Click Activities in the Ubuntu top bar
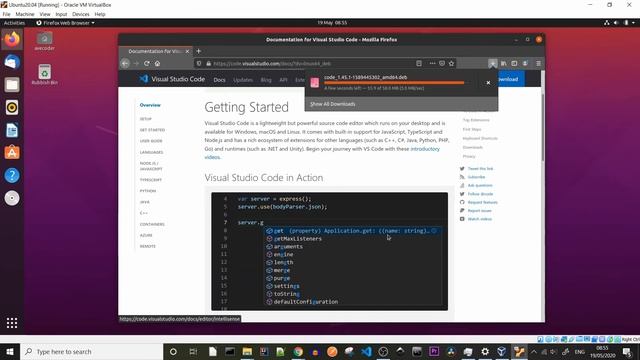The width and height of the screenshot is (640, 360). [14, 23]
